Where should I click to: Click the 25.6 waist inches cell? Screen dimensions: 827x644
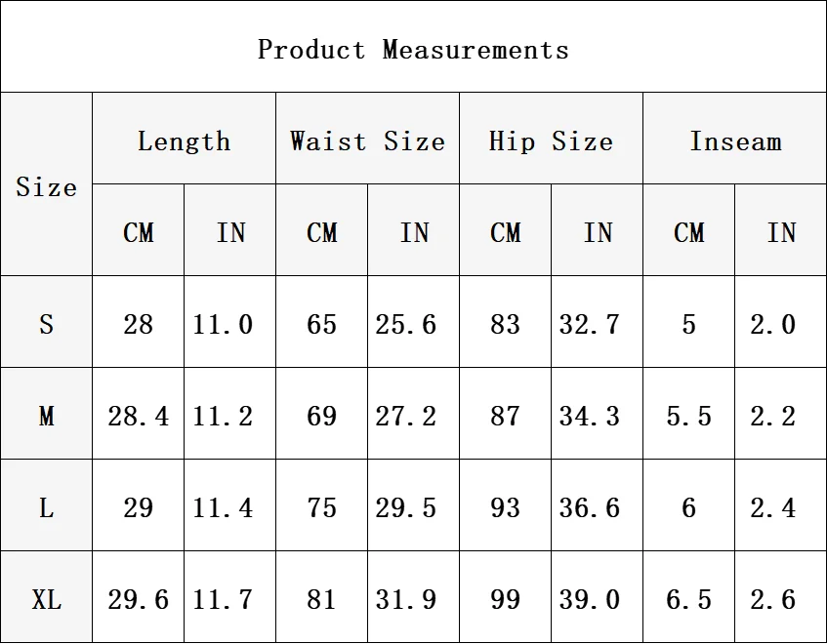pos(414,321)
